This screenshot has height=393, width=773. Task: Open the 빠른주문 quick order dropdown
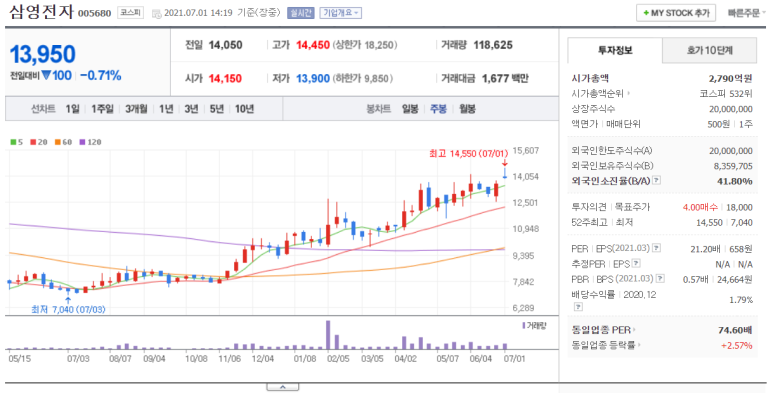746,13
